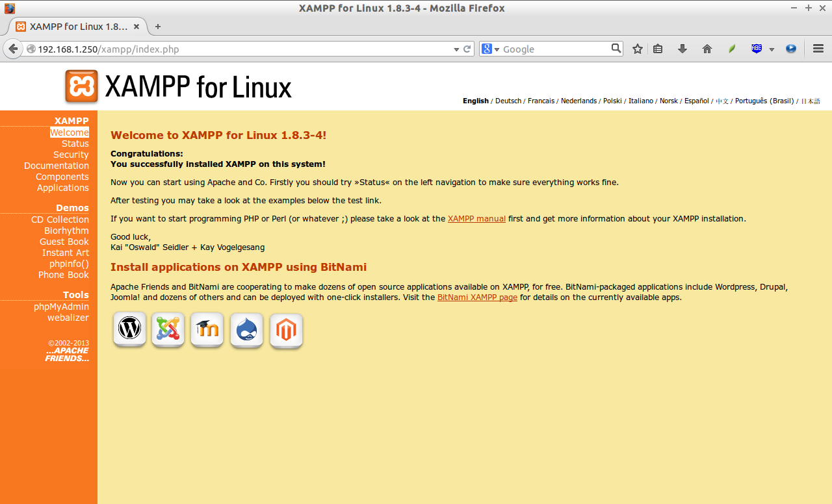832x504 pixels.
Task: Open a new tab with plus button
Action: [158, 27]
